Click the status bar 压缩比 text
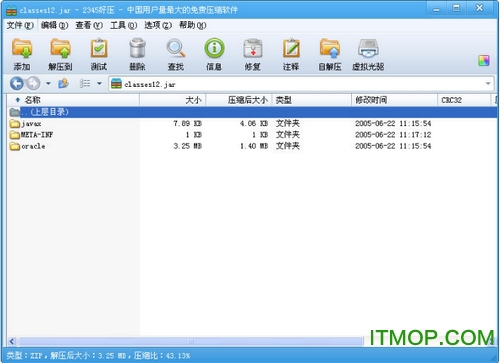 tap(162, 356)
